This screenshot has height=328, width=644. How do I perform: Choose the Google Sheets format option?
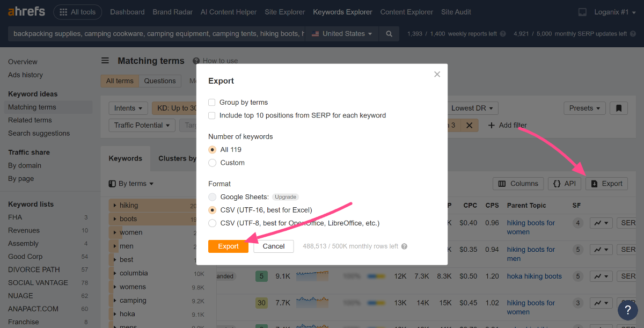tap(212, 197)
